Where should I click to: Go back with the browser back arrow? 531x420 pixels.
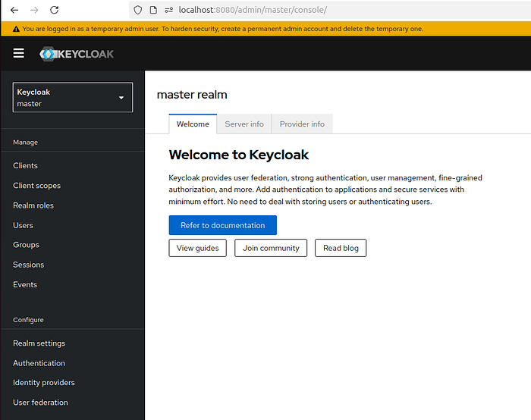[x=14, y=10]
